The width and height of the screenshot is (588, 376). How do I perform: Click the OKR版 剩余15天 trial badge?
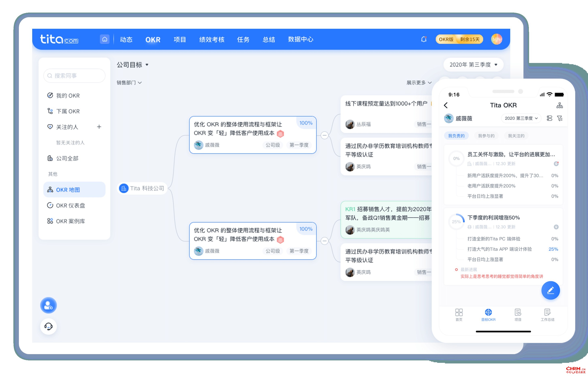click(x=459, y=39)
